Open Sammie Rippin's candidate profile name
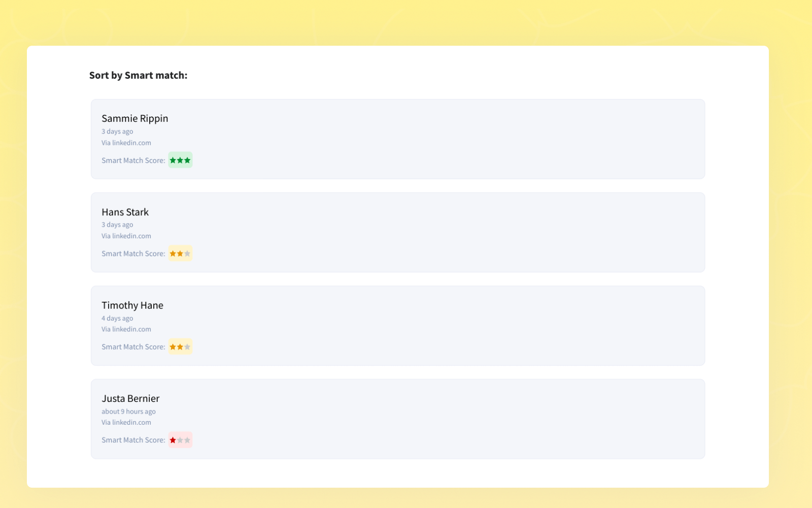This screenshot has width=812, height=508. [134, 118]
